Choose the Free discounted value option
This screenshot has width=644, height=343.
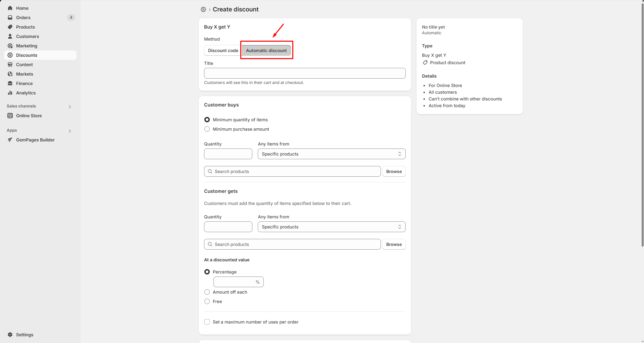pos(207,301)
